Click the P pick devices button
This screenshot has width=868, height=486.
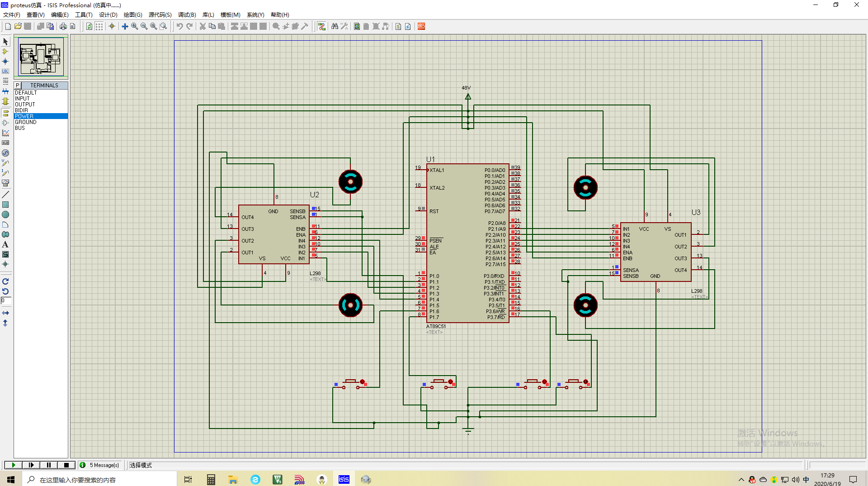click(x=18, y=86)
